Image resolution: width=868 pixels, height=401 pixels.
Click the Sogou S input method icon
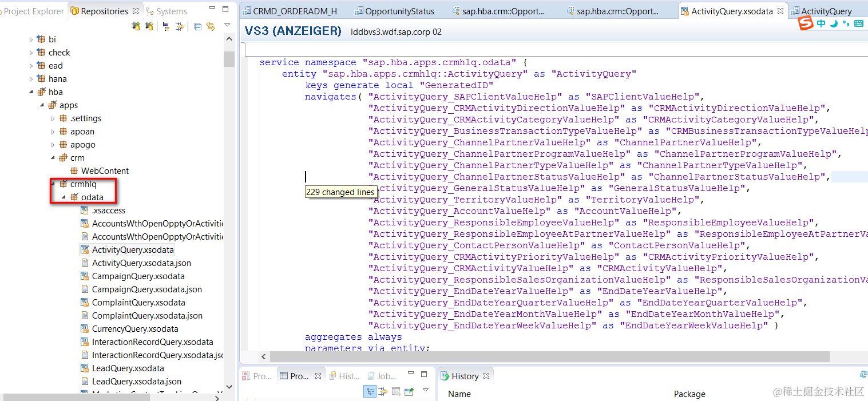pyautogui.click(x=807, y=23)
